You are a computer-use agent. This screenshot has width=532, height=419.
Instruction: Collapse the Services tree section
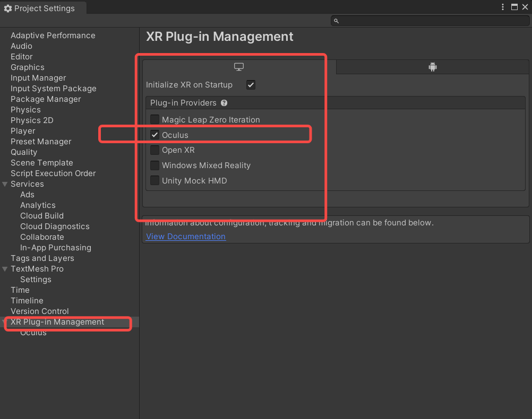[x=5, y=184]
